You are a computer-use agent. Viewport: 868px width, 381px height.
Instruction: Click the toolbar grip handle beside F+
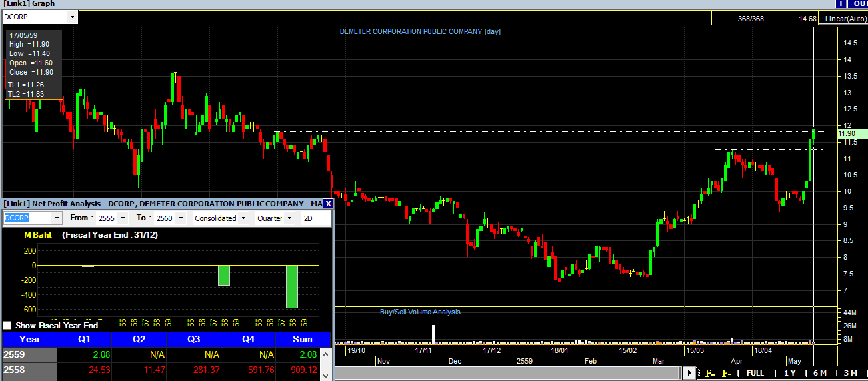(x=699, y=373)
